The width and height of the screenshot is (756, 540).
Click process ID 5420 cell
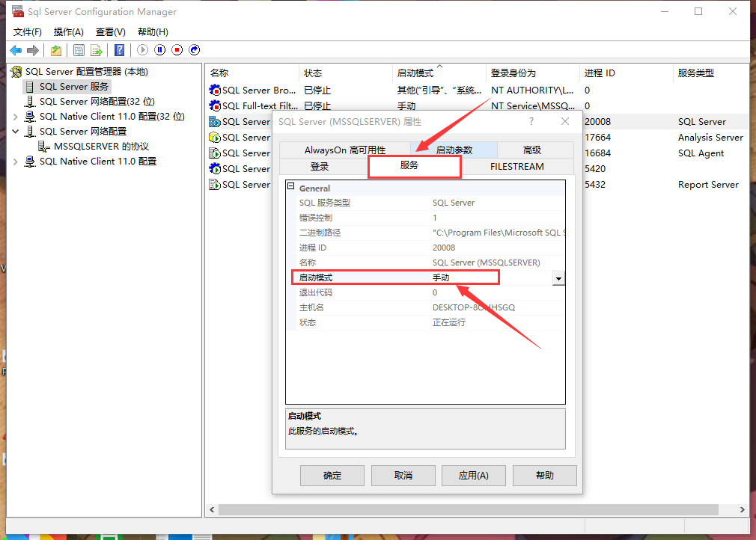coord(595,169)
